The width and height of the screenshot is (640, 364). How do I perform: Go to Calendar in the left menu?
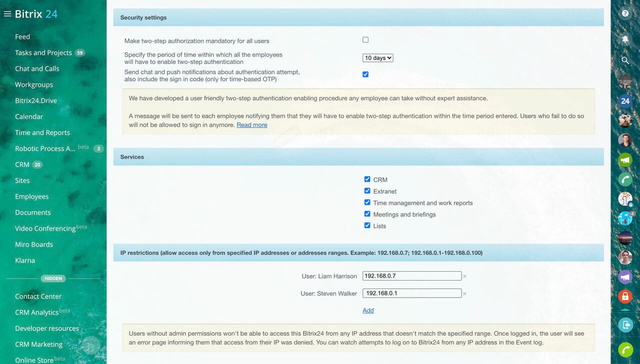click(29, 116)
